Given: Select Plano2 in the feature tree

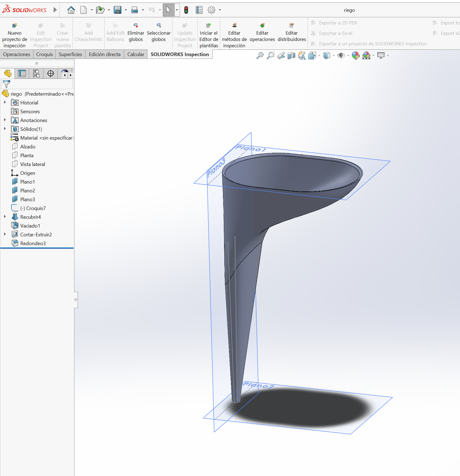Looking at the screenshot, I should 24,191.
